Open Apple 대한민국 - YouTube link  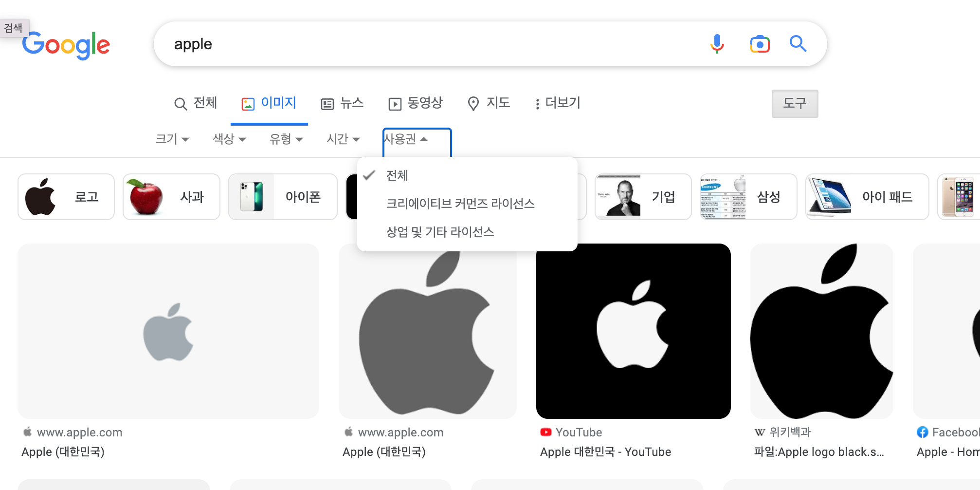click(606, 452)
